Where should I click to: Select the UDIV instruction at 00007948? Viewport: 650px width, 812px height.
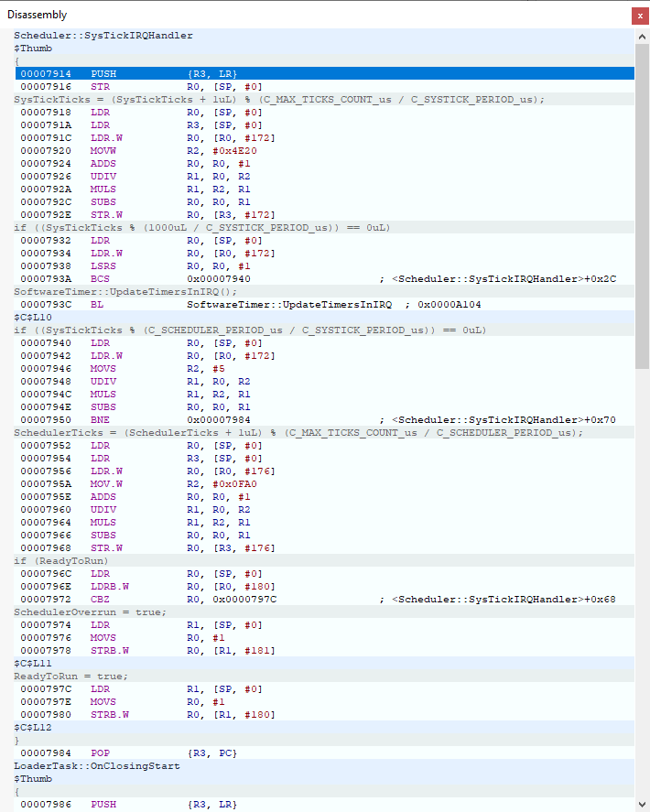point(324,381)
